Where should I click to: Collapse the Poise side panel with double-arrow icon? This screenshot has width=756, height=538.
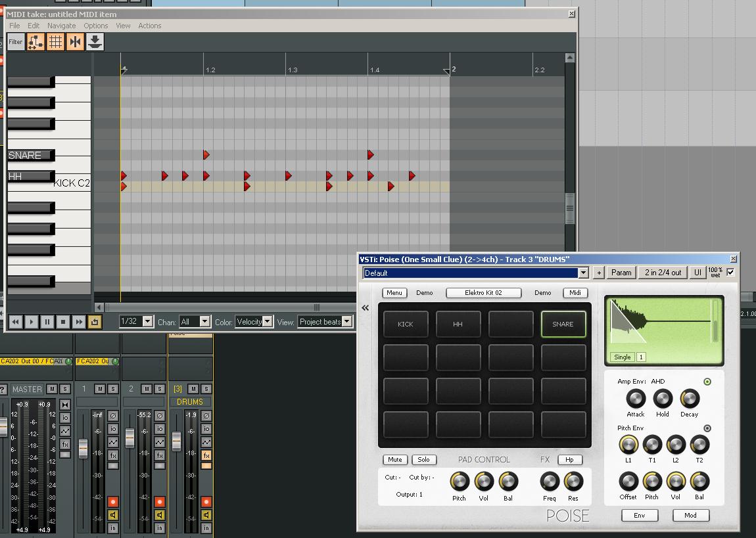tap(365, 307)
